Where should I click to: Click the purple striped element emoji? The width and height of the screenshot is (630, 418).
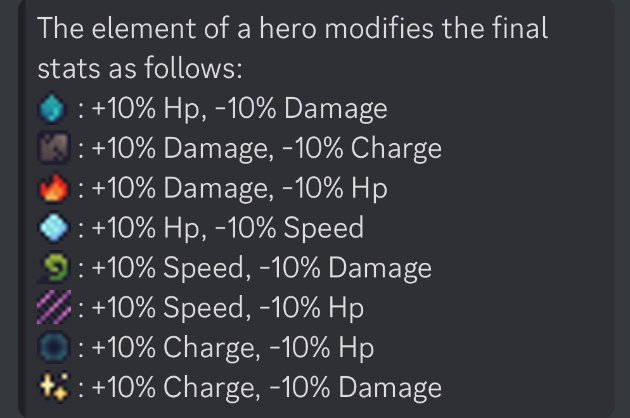tap(54, 307)
